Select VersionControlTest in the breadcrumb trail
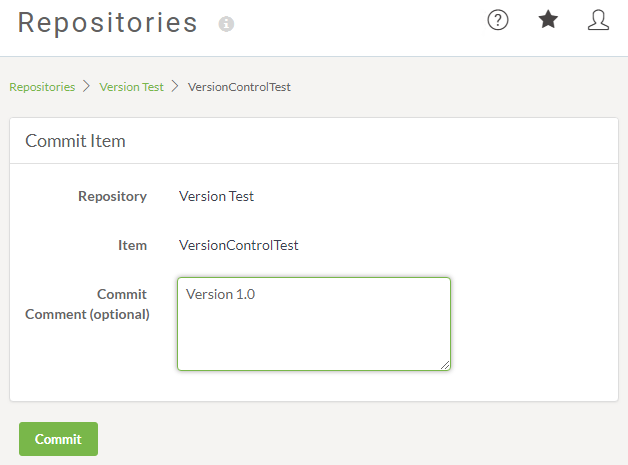The image size is (628, 465). click(239, 87)
